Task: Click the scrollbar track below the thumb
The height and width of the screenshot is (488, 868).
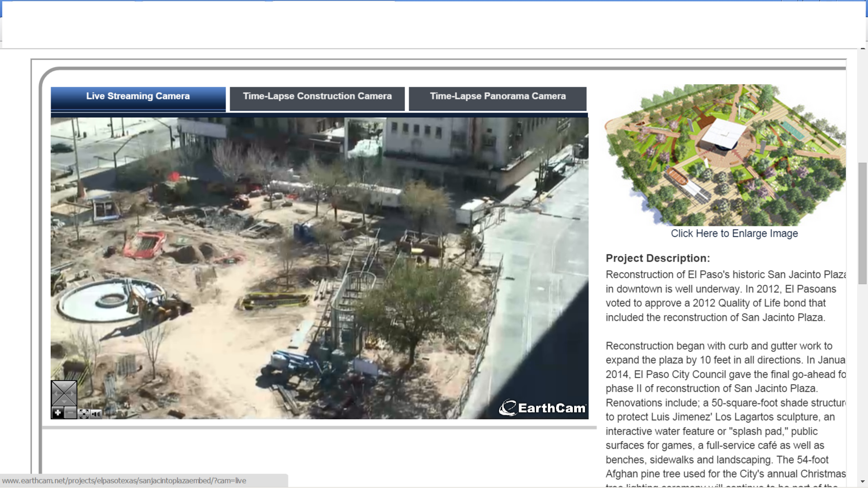Action: (x=862, y=380)
